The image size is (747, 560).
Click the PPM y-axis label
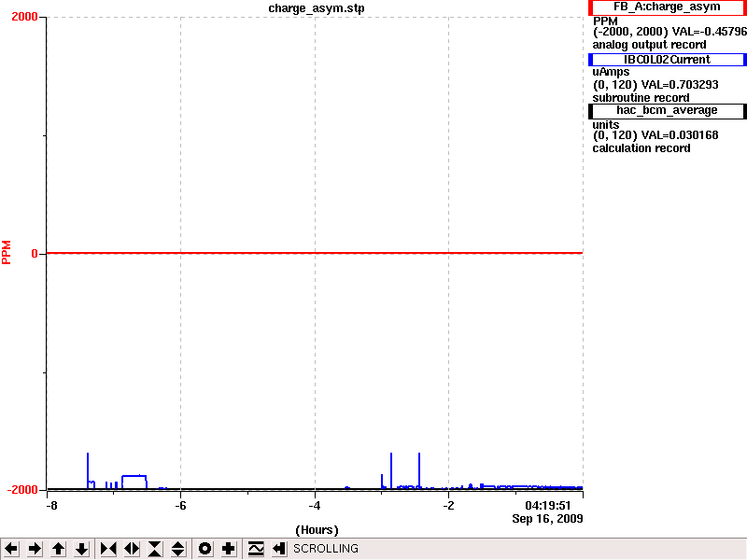pos(7,252)
